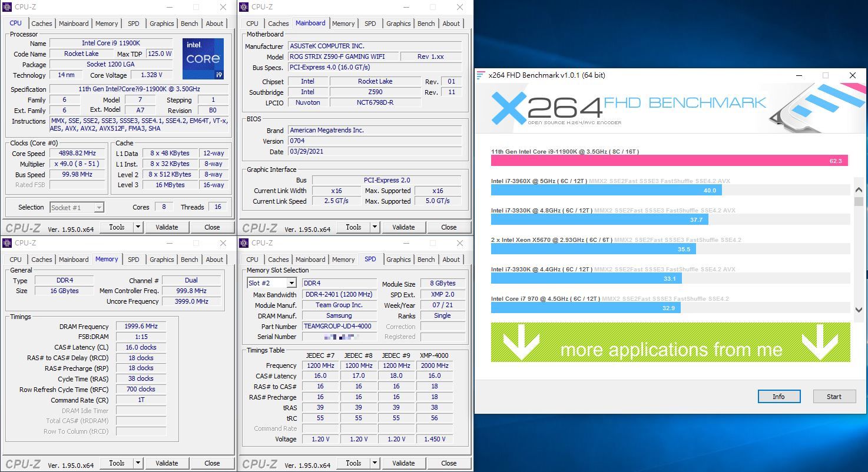Screen dimensions: 868x472
Task: Open the Caches tab in the Memory-tab window
Action: (42, 260)
